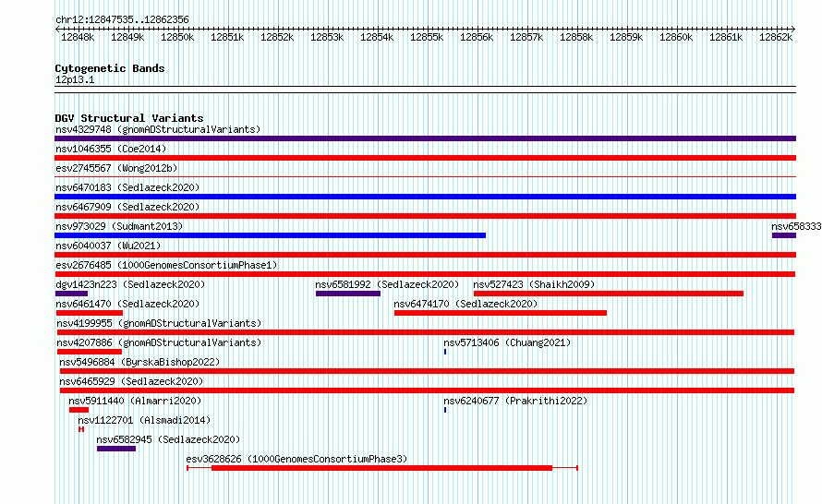This screenshot has height=504, width=822.
Task: Open the nsv6474170 (Sedlazeck2020) label
Action: click(465, 304)
